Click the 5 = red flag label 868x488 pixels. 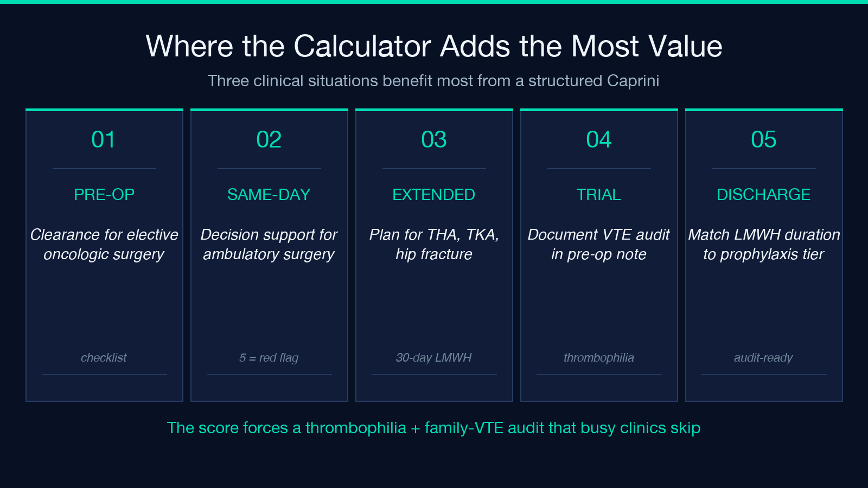click(x=269, y=358)
